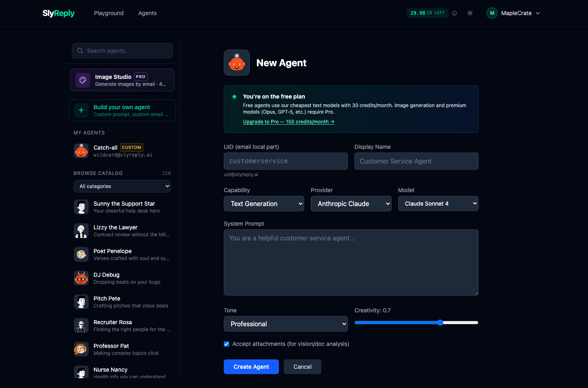The height and width of the screenshot is (388, 588).
Task: Open the All categories dropdown
Action: coord(122,186)
